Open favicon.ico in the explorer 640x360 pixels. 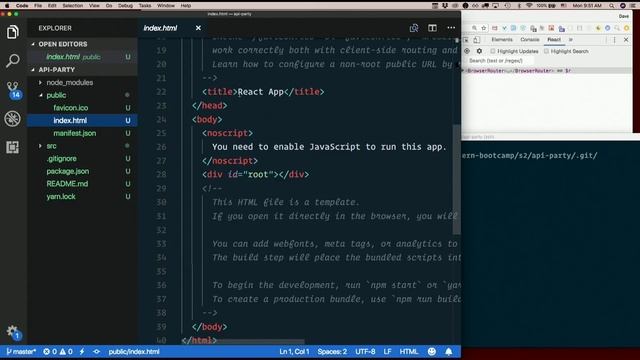pos(70,108)
